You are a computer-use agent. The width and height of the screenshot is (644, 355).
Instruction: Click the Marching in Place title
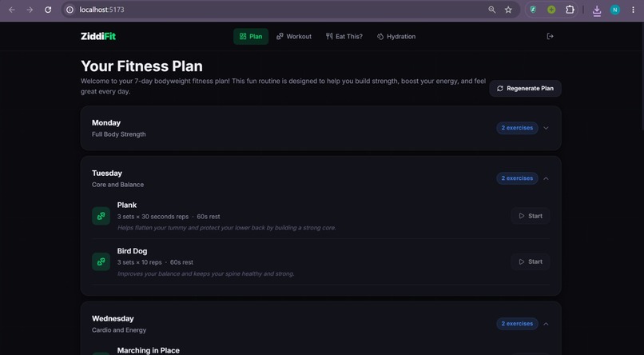click(149, 350)
